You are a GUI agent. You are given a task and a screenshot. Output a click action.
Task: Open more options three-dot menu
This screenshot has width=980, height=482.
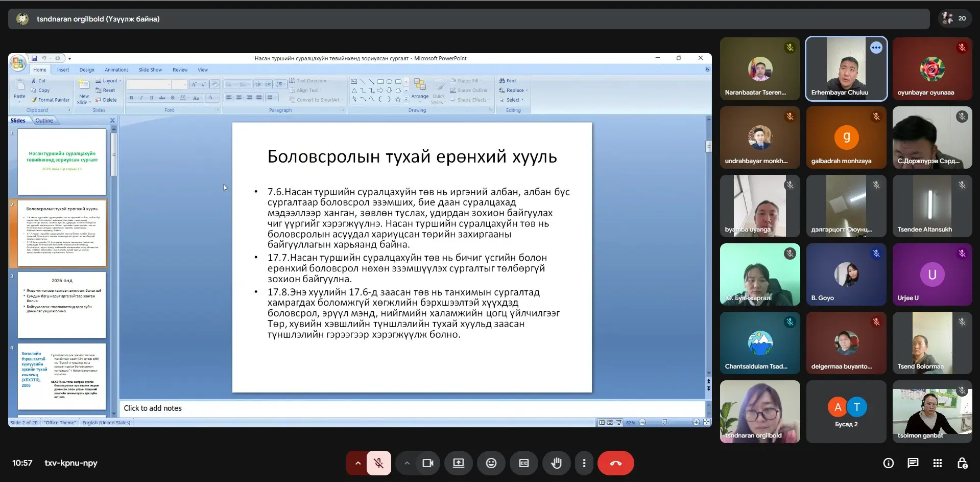coord(584,463)
